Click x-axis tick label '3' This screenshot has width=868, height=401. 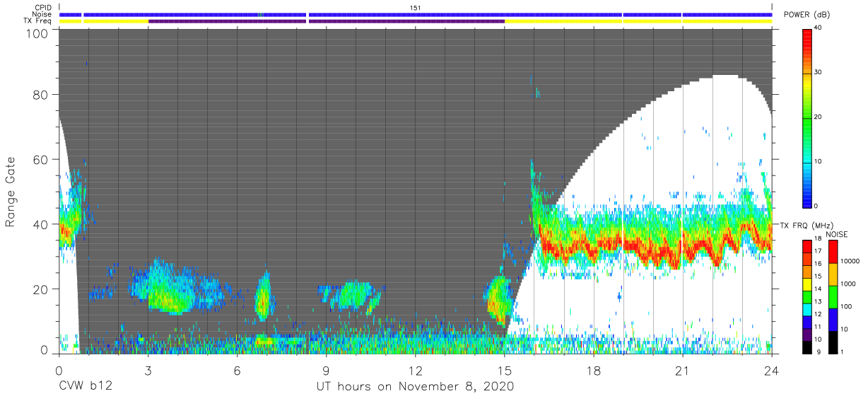coord(148,370)
